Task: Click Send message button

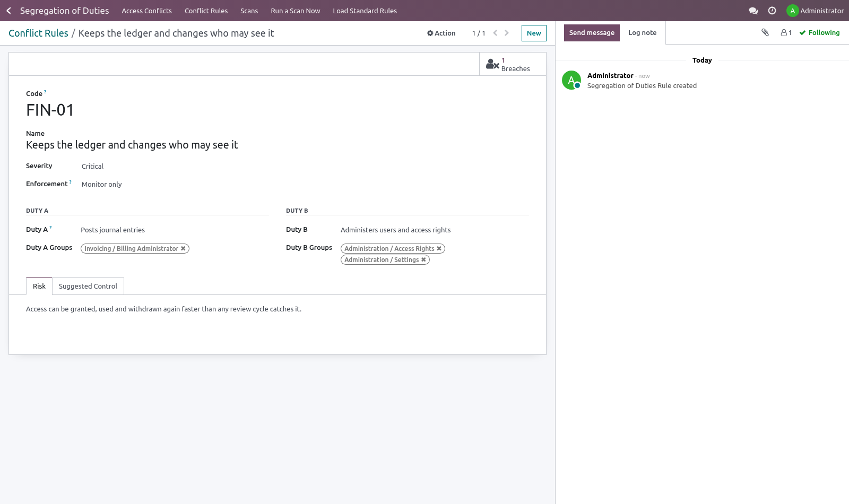Action: [x=592, y=33]
